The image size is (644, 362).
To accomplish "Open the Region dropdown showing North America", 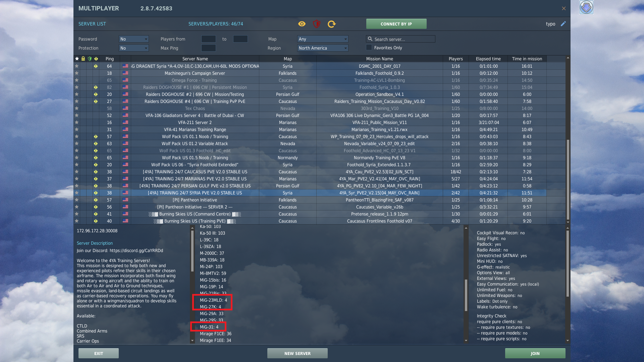I will coord(323,48).
